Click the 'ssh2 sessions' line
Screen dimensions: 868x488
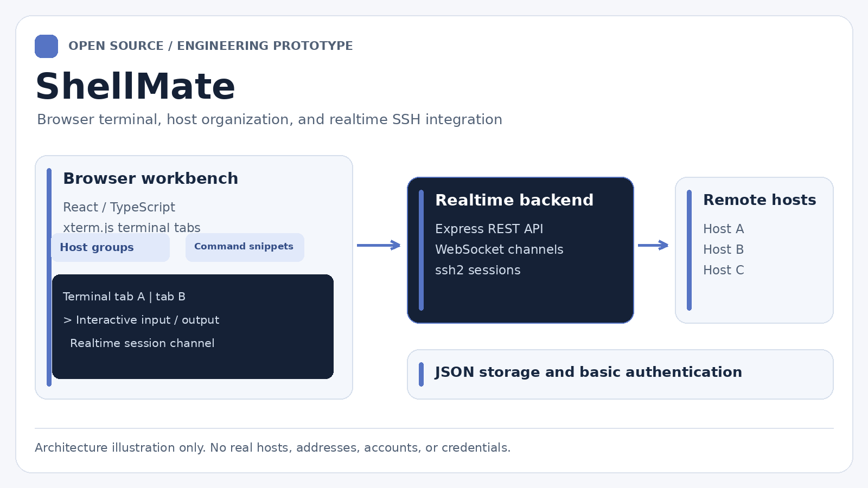[477, 270]
